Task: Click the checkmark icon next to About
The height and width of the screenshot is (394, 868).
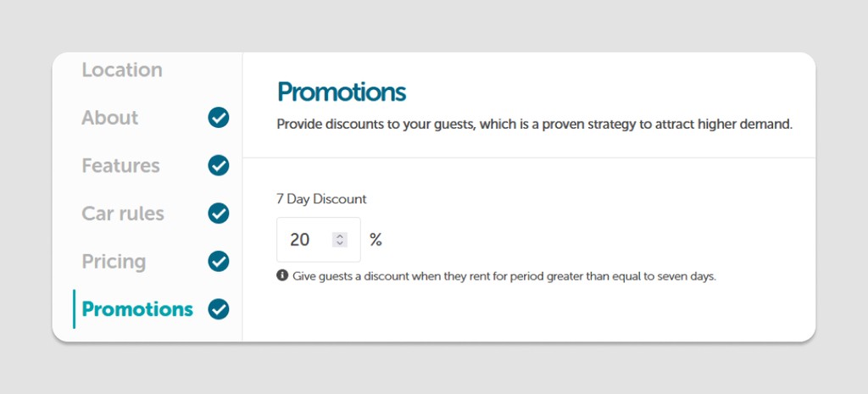Action: point(219,118)
